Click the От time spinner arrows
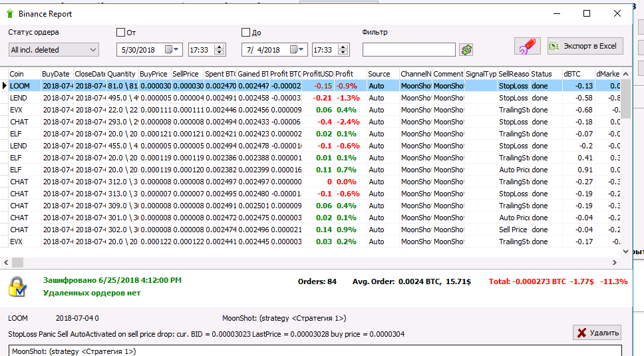The height and width of the screenshot is (356, 644). coord(220,49)
